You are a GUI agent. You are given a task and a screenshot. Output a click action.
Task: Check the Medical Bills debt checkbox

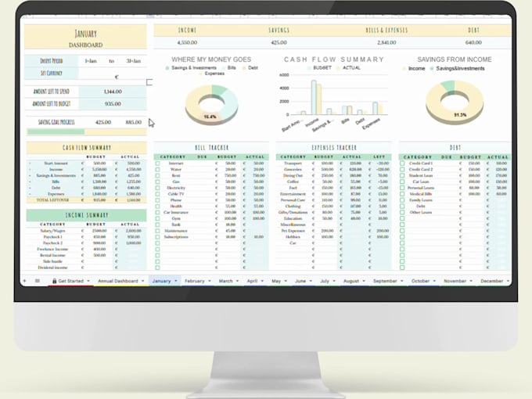(402, 194)
